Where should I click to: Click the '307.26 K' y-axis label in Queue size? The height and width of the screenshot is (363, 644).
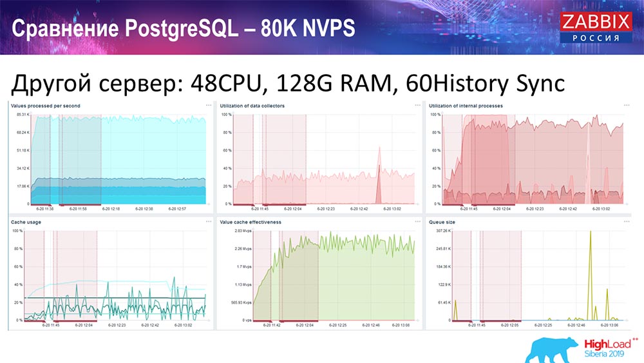(443, 231)
